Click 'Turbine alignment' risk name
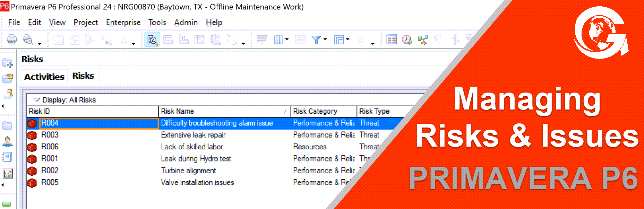The image size is (644, 209). click(188, 171)
